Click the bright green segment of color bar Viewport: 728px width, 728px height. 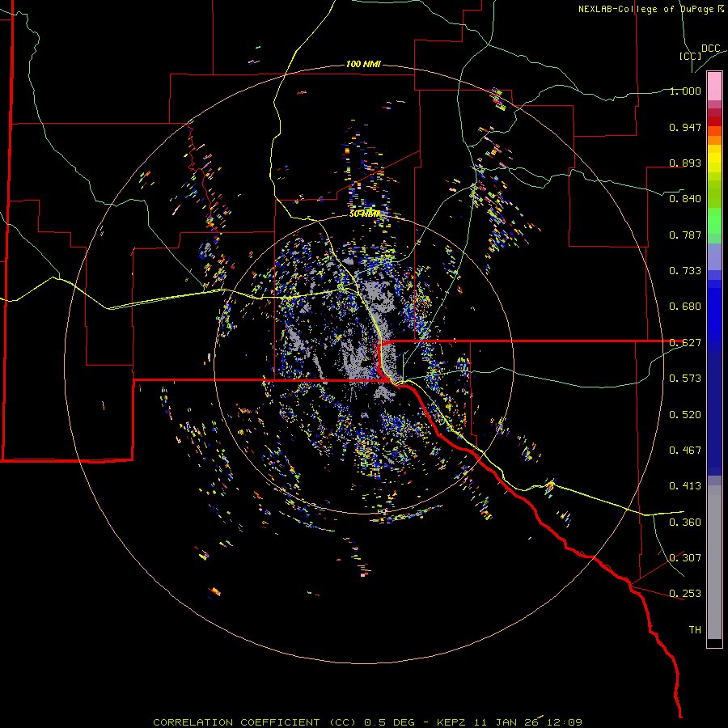(714, 221)
